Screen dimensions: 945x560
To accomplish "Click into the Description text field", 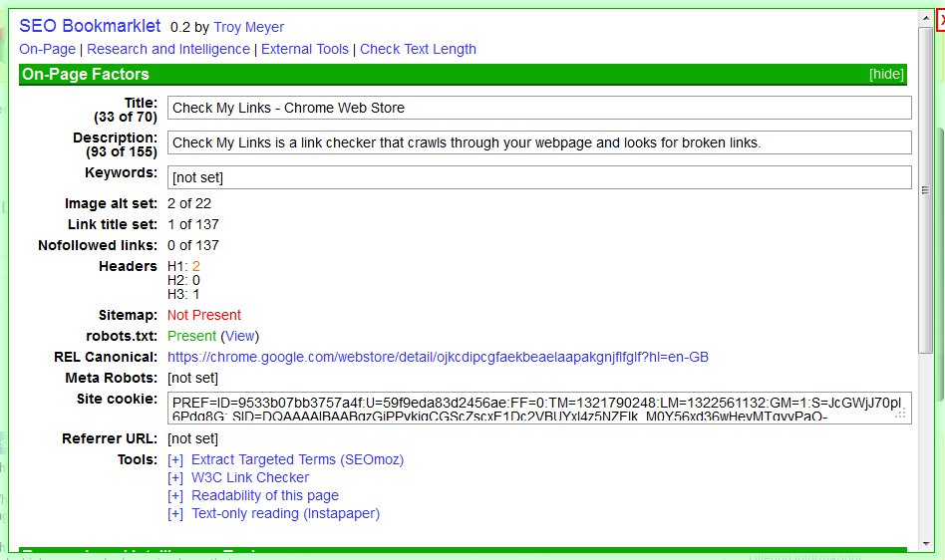I will click(x=539, y=142).
